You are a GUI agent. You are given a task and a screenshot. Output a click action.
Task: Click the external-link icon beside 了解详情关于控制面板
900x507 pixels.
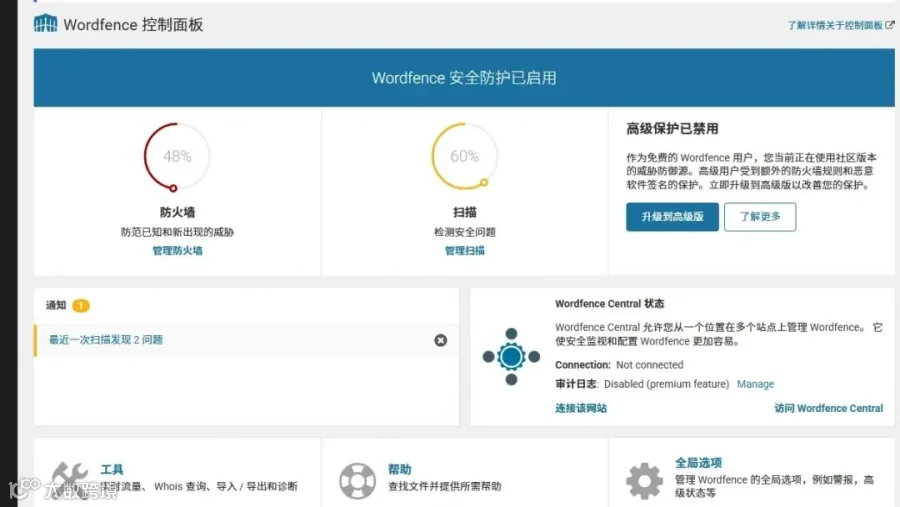(890, 25)
